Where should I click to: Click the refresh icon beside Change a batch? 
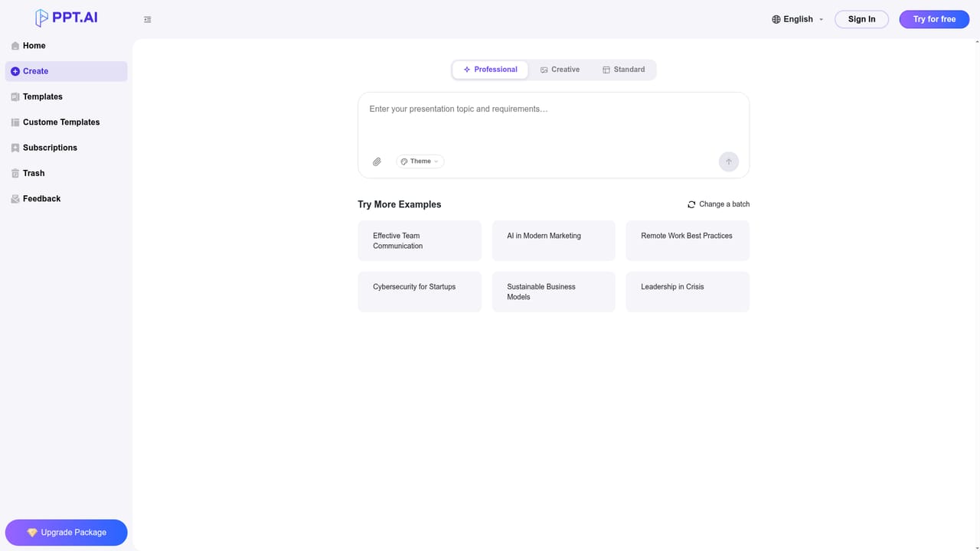coord(691,204)
